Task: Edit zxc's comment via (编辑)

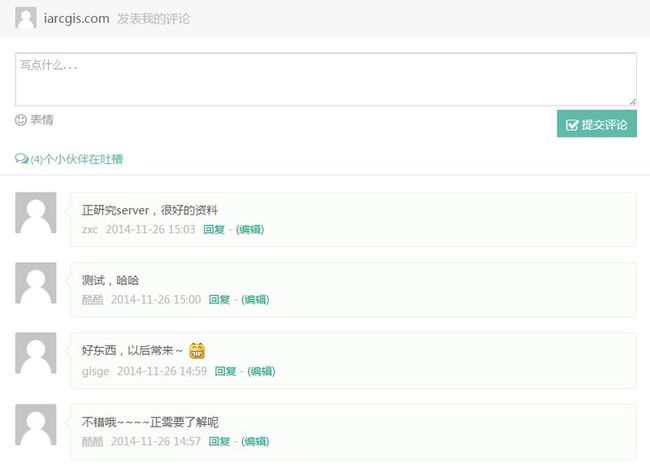Action: point(250,229)
